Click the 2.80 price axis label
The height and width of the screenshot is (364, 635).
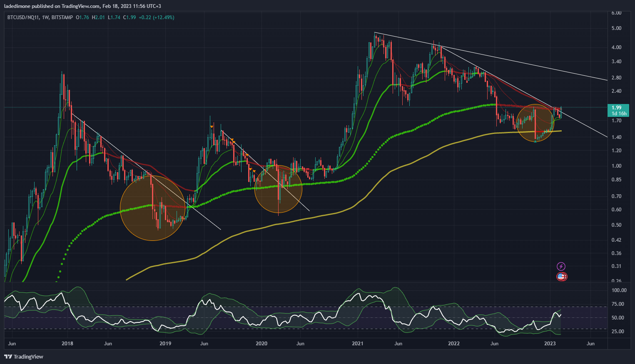616,78
